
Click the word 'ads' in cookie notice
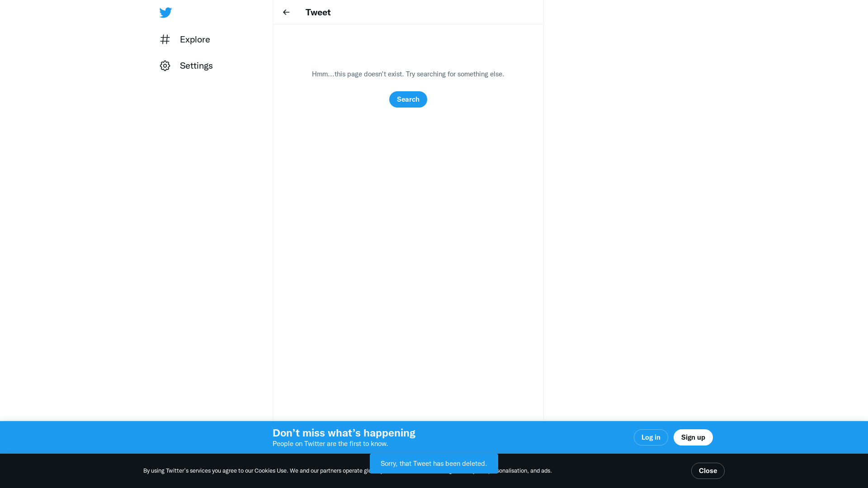[545, 471]
